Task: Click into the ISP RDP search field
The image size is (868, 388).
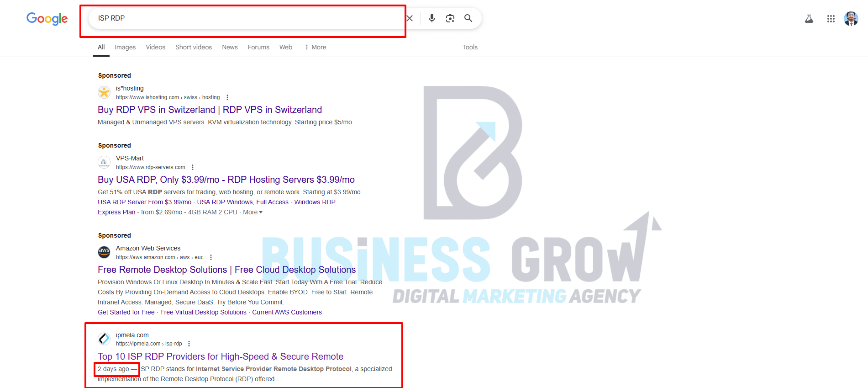Action: click(247, 18)
